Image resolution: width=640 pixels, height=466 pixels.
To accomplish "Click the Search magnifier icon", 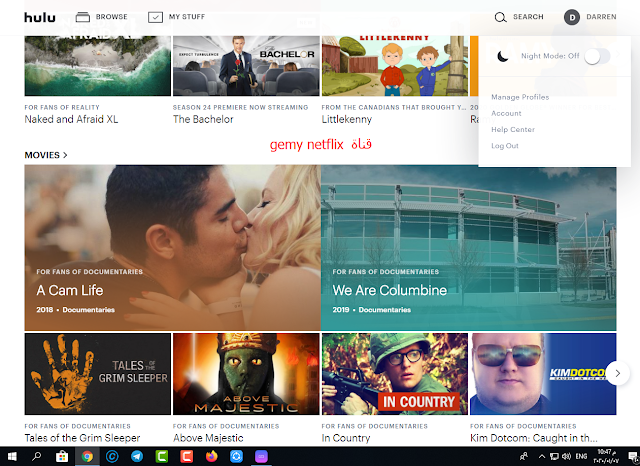I will pos(500,17).
